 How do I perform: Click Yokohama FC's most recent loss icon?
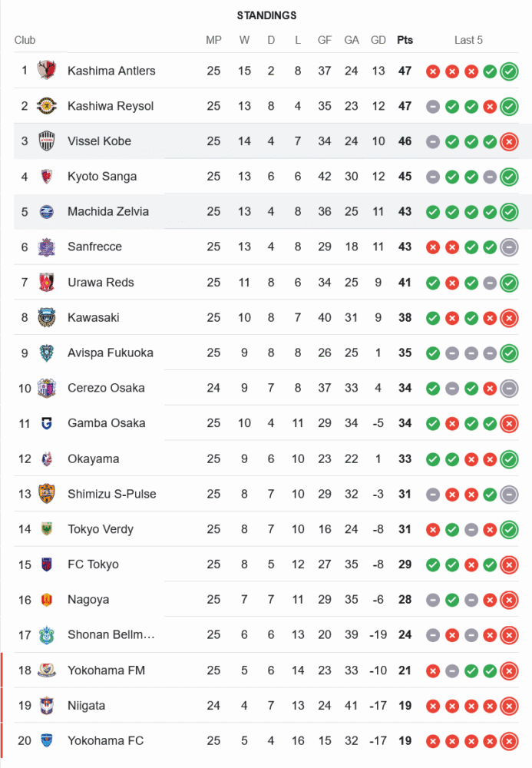pyautogui.click(x=509, y=742)
